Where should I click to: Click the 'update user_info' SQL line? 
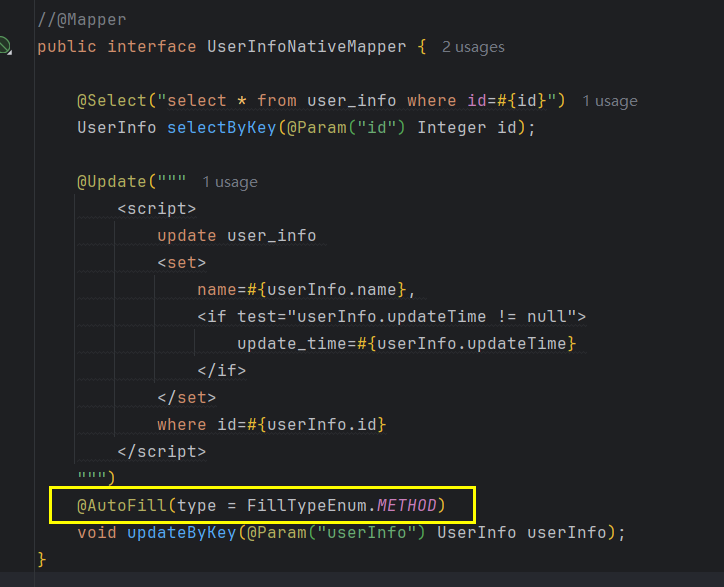pyautogui.click(x=236, y=236)
